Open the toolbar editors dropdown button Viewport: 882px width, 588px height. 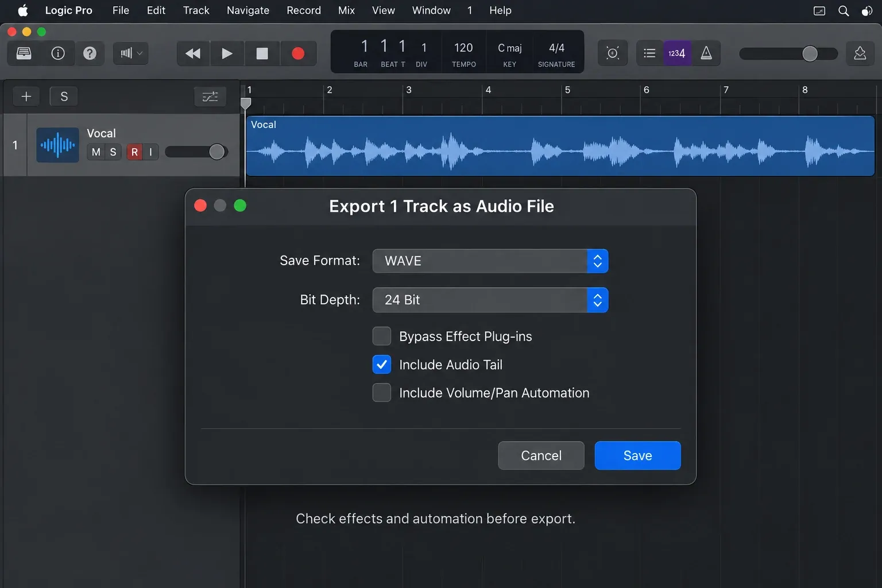[131, 53]
